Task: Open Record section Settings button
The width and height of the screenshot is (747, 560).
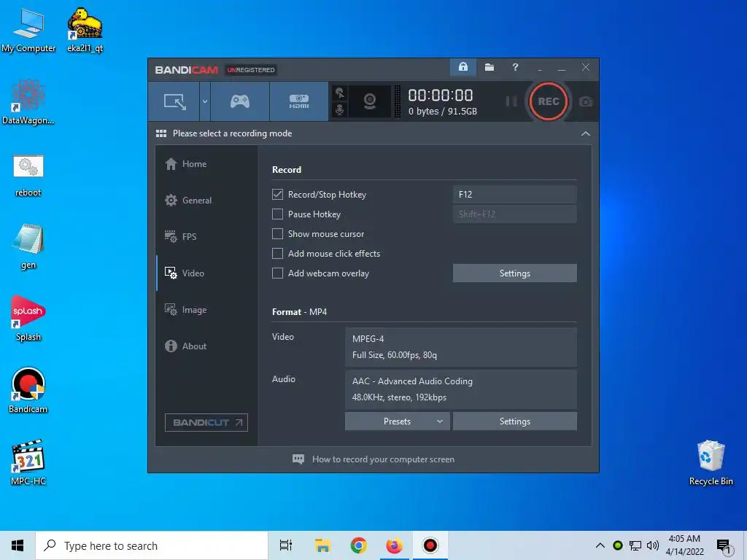Action: [514, 273]
